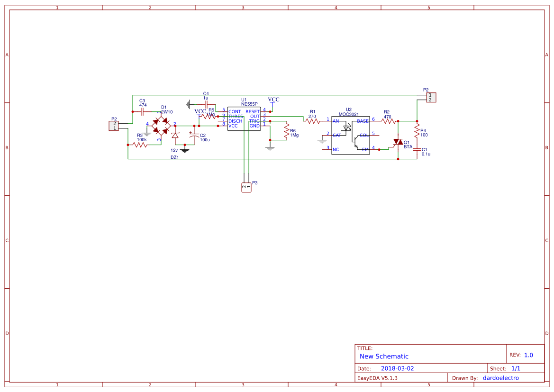Click the dardoelectro author name
The image size is (554, 392).
pos(502,377)
